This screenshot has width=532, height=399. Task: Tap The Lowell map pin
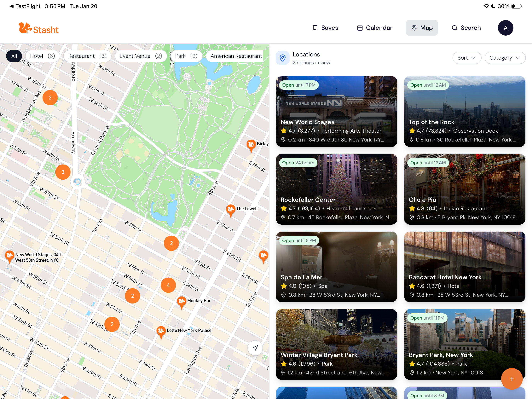click(x=230, y=210)
